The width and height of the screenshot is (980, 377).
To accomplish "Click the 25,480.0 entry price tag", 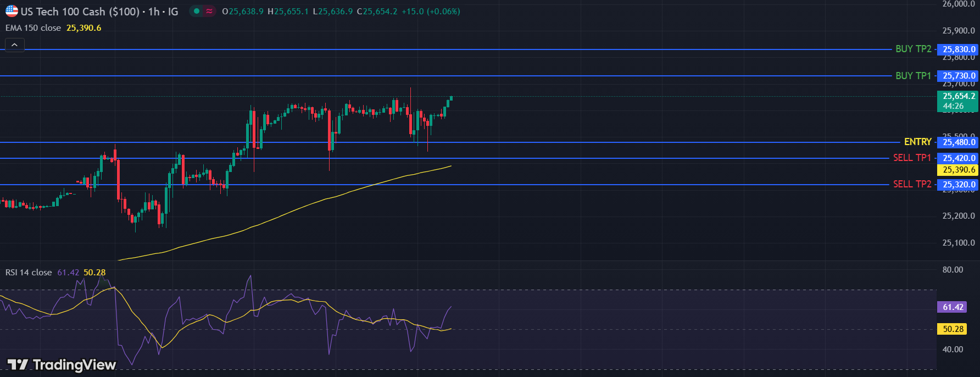I will point(959,142).
